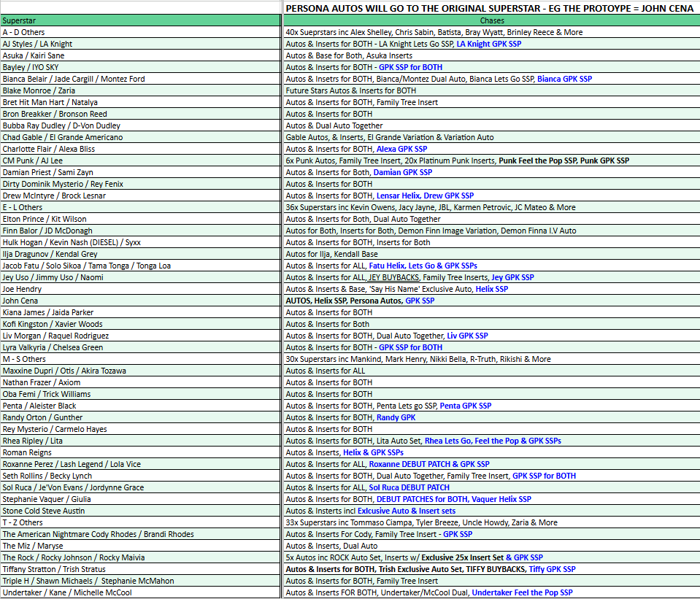This screenshot has width=700, height=599.
Task: Select the Stone Cold Steve Austin cell
Action: [x=141, y=511]
